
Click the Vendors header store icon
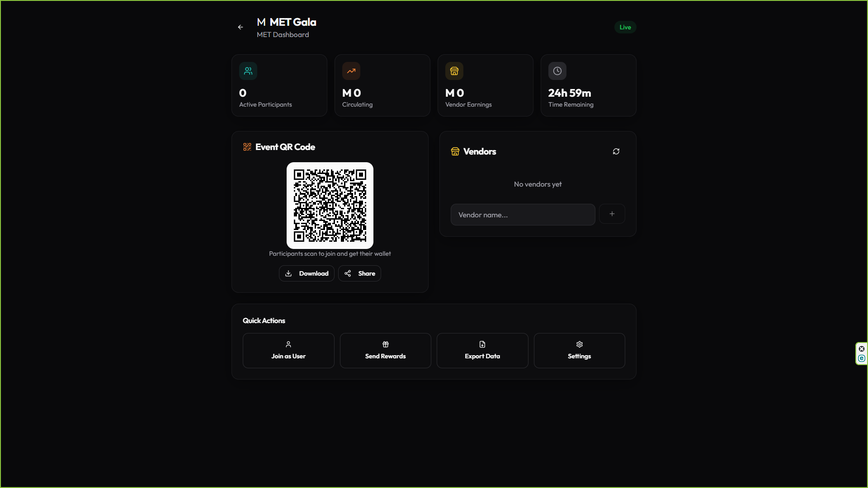coord(455,151)
